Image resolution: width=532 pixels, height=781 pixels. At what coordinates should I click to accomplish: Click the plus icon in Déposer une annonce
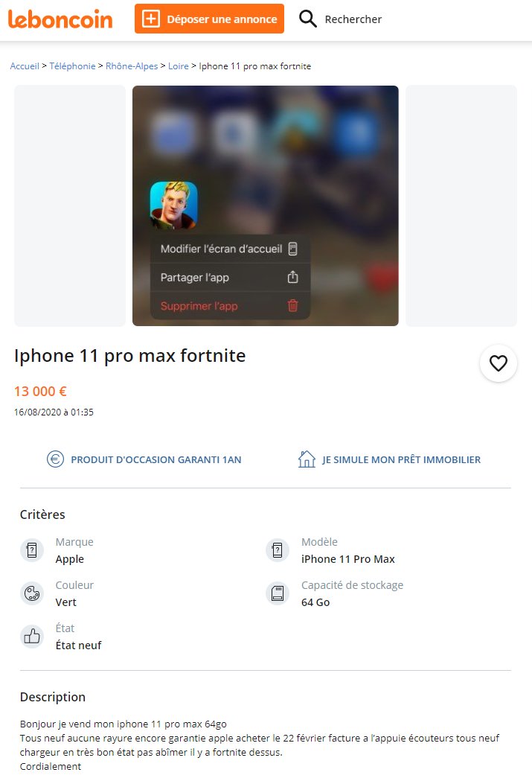tap(151, 19)
